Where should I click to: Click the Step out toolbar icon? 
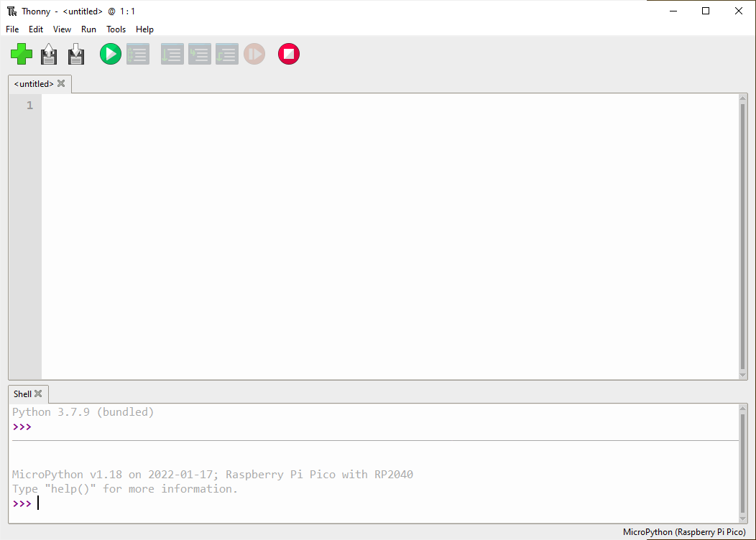pos(227,54)
